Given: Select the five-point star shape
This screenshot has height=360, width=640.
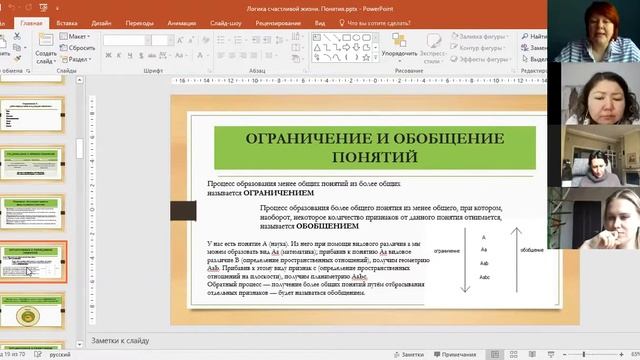Looking at the screenshot, I should [366, 58].
